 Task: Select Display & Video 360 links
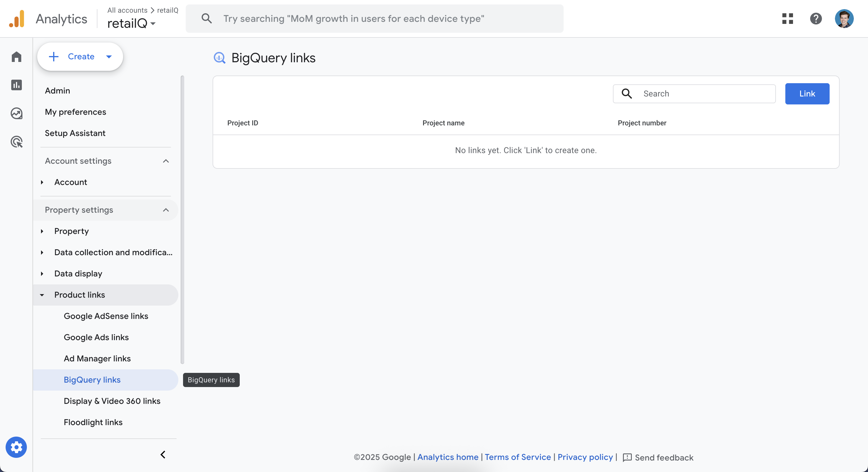point(112,401)
